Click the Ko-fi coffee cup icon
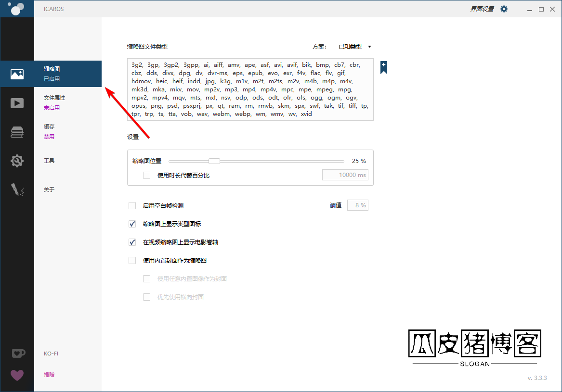The width and height of the screenshot is (562, 392). 18,354
